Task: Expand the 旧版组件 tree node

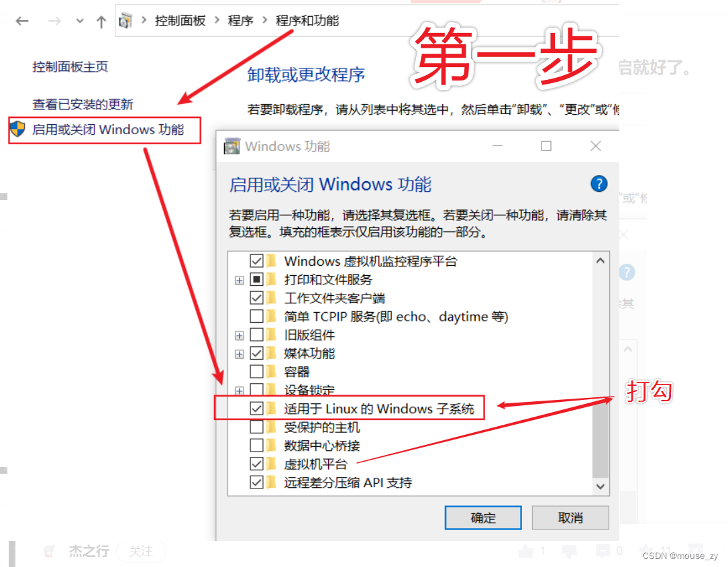Action: click(x=239, y=336)
